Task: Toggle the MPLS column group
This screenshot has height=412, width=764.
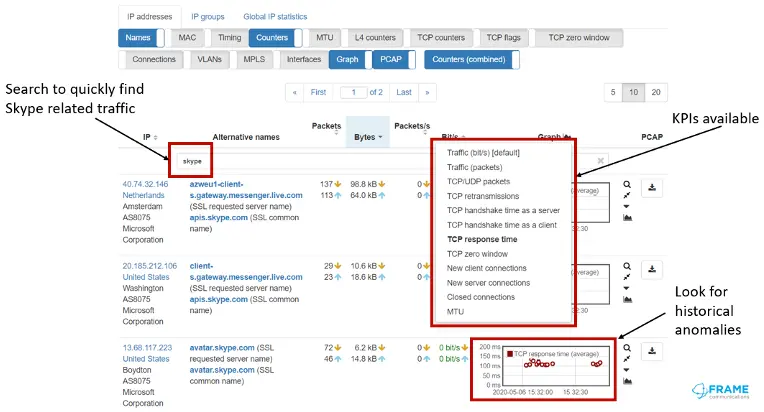Action: pyautogui.click(x=254, y=59)
